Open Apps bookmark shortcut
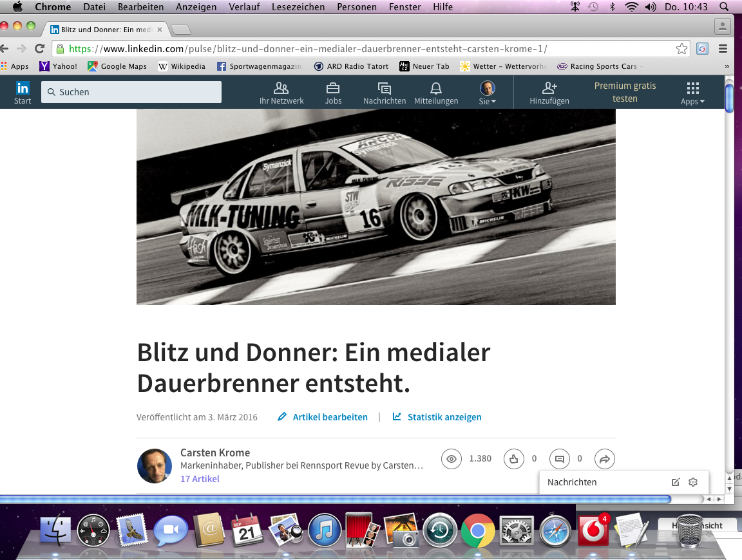This screenshot has height=560, width=742. (15, 66)
